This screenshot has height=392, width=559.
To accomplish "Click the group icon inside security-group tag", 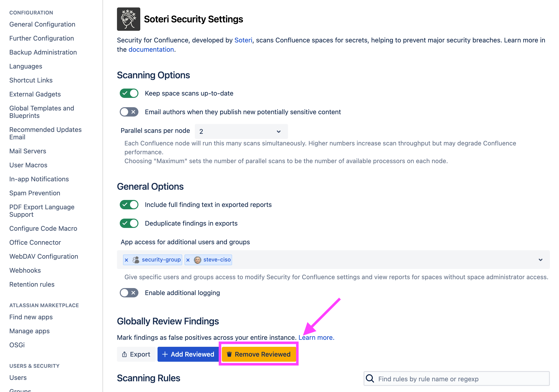I will 136,260.
